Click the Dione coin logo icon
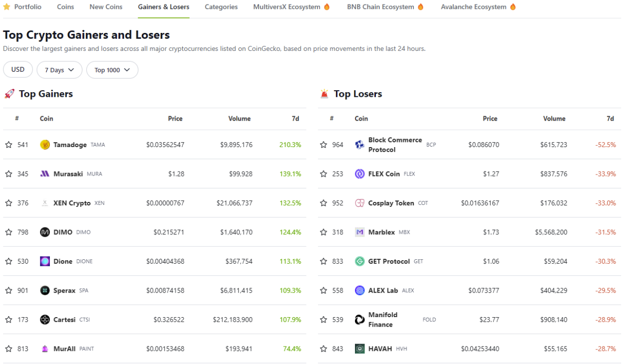Screen dimensions: 625x364 (45, 261)
